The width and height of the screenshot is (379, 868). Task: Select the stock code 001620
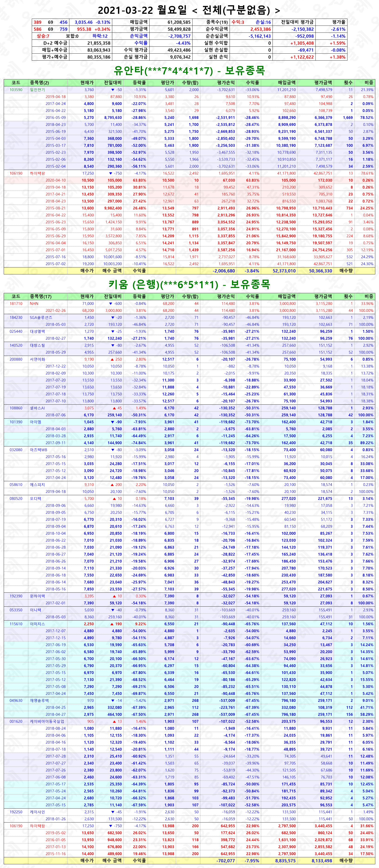(x=16, y=721)
